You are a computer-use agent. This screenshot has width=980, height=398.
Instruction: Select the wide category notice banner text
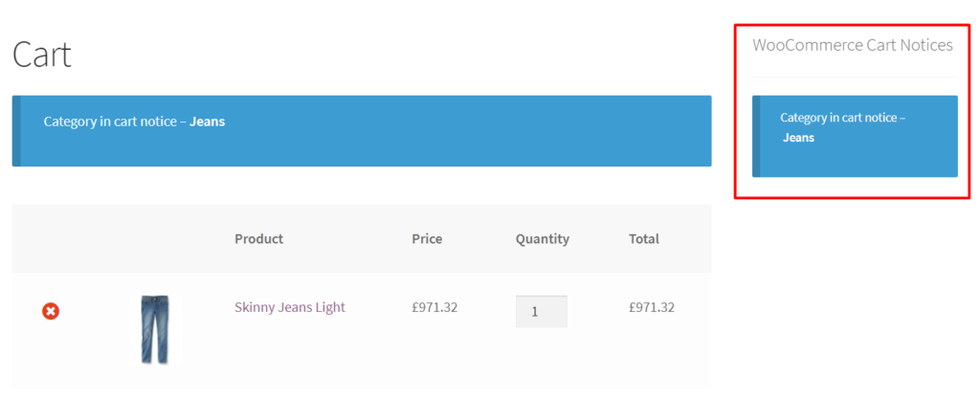(134, 122)
